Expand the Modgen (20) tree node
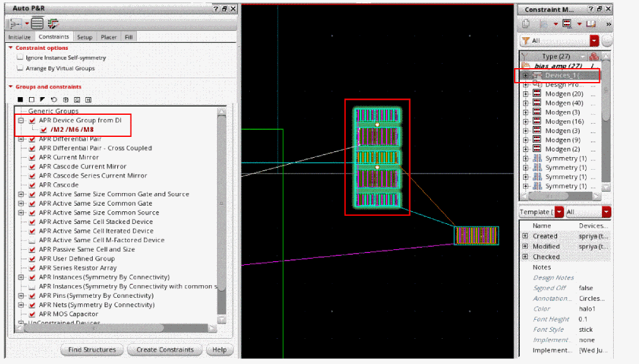639x364 pixels. pos(525,93)
